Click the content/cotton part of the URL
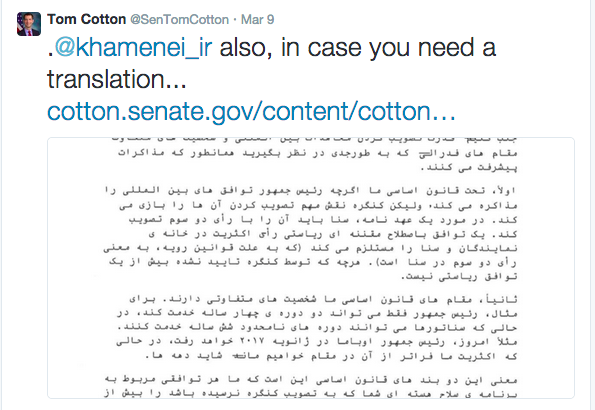This screenshot has height=410, width=595. click(x=346, y=112)
